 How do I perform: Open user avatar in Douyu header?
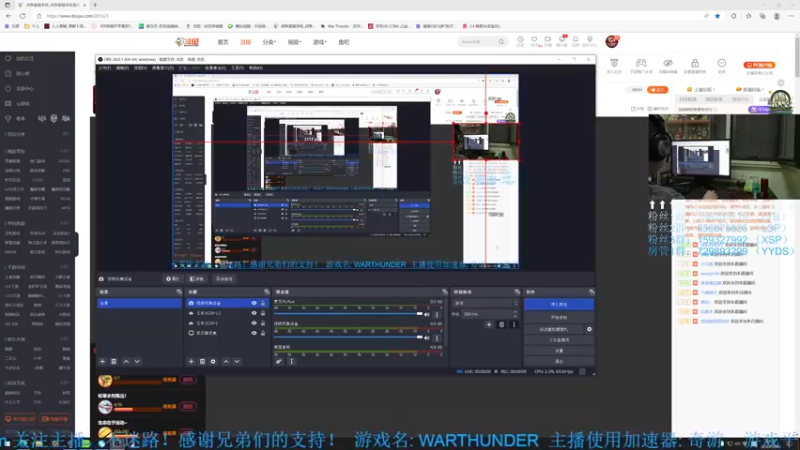612,41
